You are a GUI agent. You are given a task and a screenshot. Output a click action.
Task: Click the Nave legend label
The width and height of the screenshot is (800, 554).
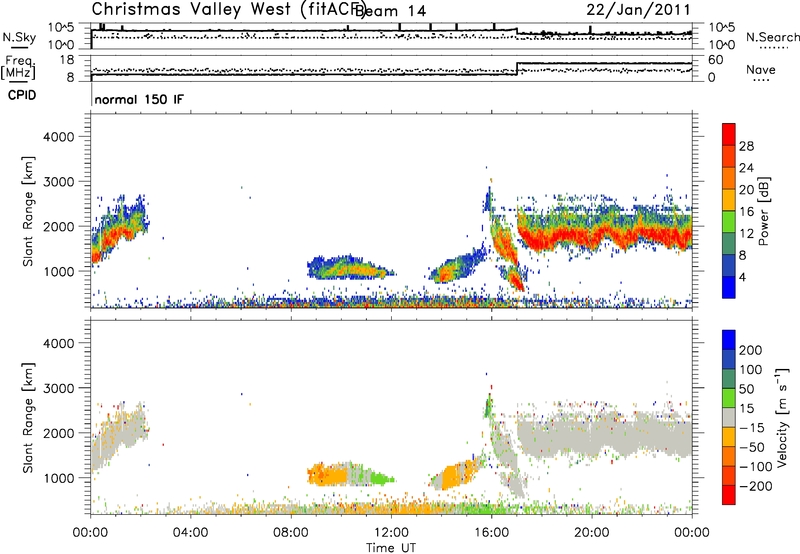[761, 69]
